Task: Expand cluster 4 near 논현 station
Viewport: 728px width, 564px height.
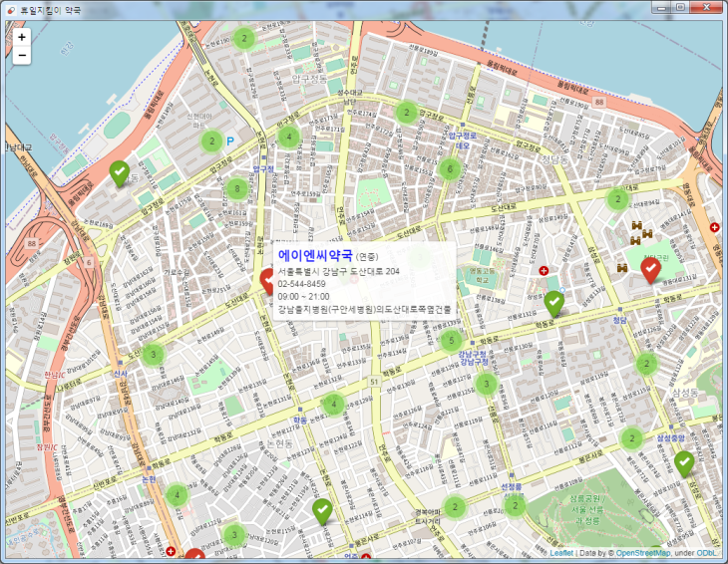Action: 177,494
